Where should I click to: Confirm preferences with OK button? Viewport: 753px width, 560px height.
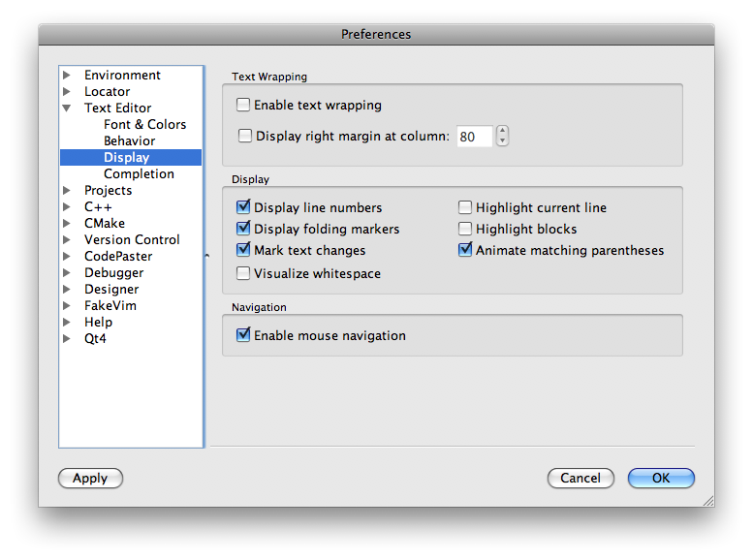click(x=661, y=478)
